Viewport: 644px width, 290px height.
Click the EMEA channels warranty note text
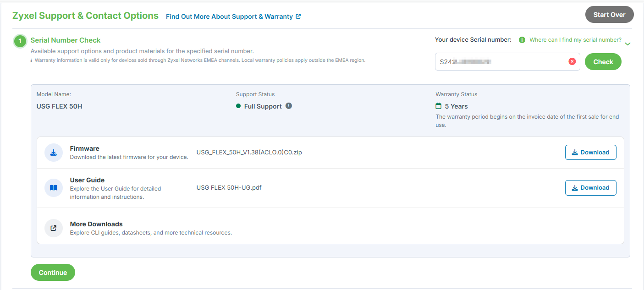200,60
